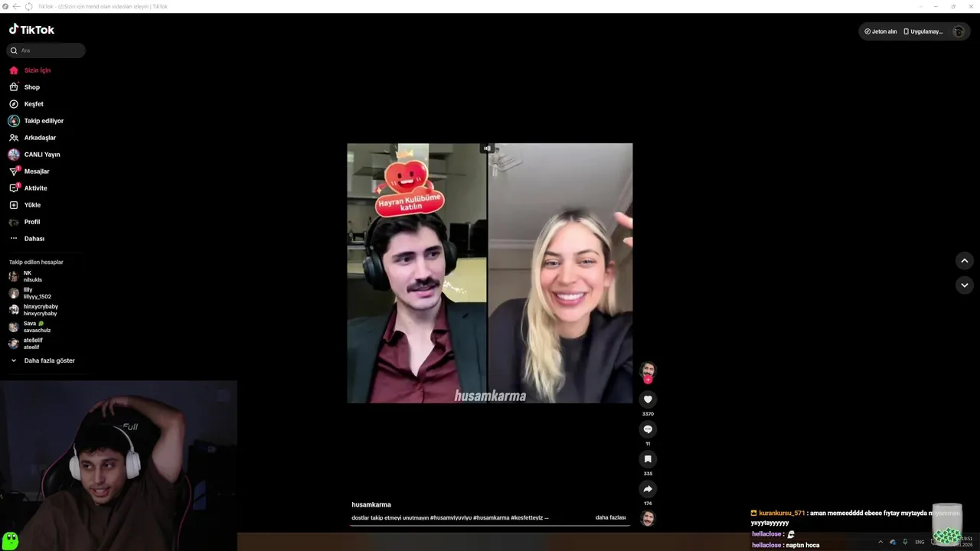Screen dimensions: 980x551
Task: Click the Uygulamay... get app button
Action: pos(923,31)
